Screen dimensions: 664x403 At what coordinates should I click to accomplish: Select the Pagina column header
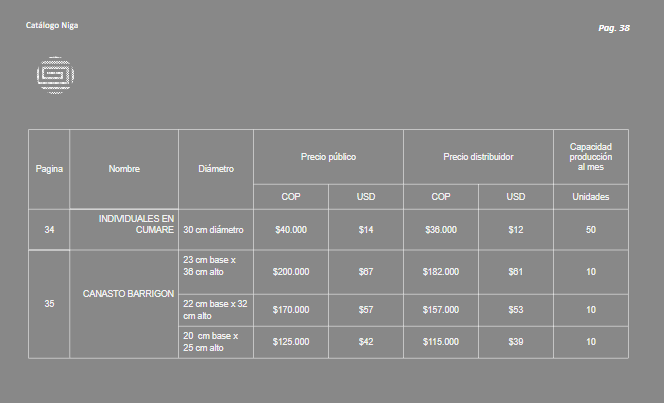tap(49, 169)
